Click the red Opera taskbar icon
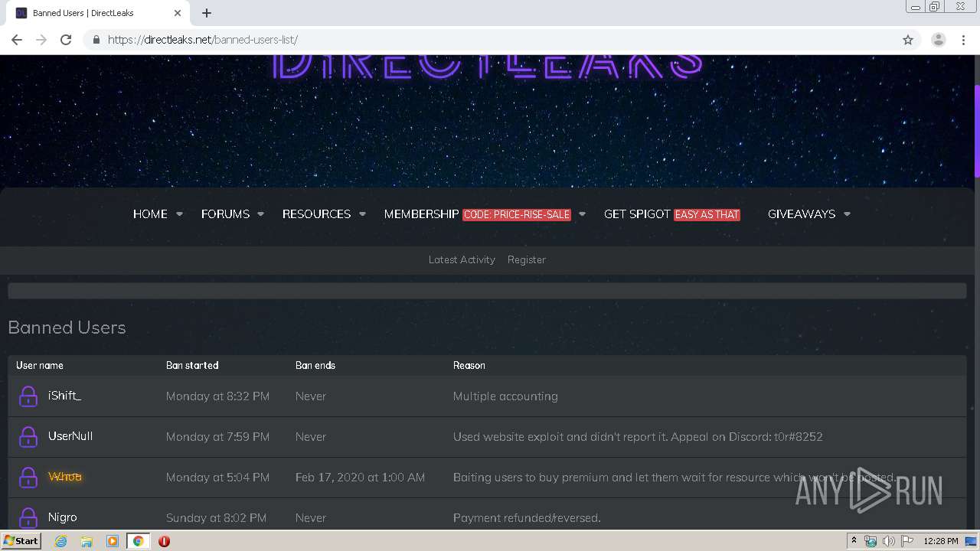This screenshot has height=551, width=980. click(164, 541)
